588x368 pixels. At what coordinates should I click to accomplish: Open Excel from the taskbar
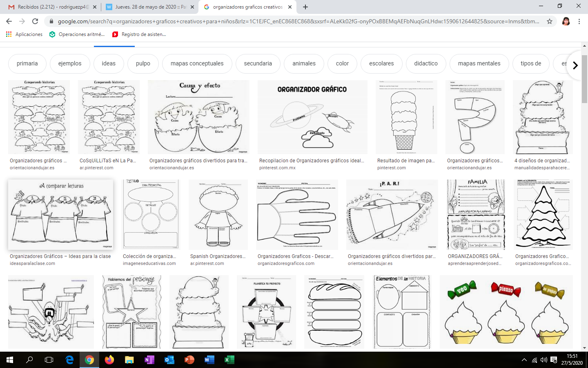click(229, 360)
